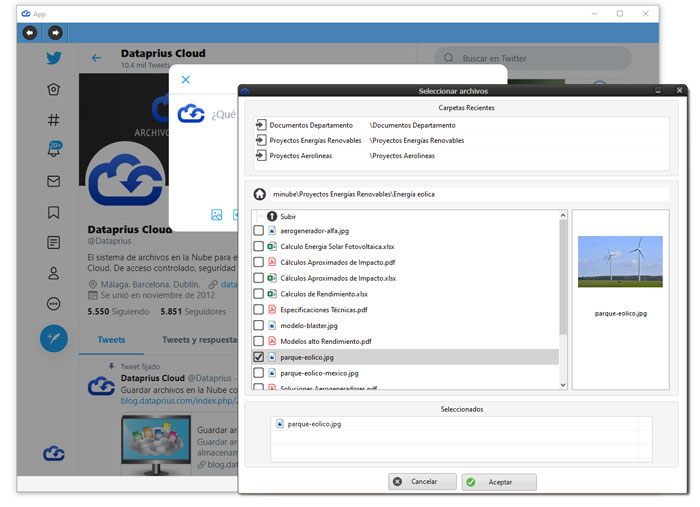
Task: Click file list scrollbar up arrow
Action: (563, 215)
